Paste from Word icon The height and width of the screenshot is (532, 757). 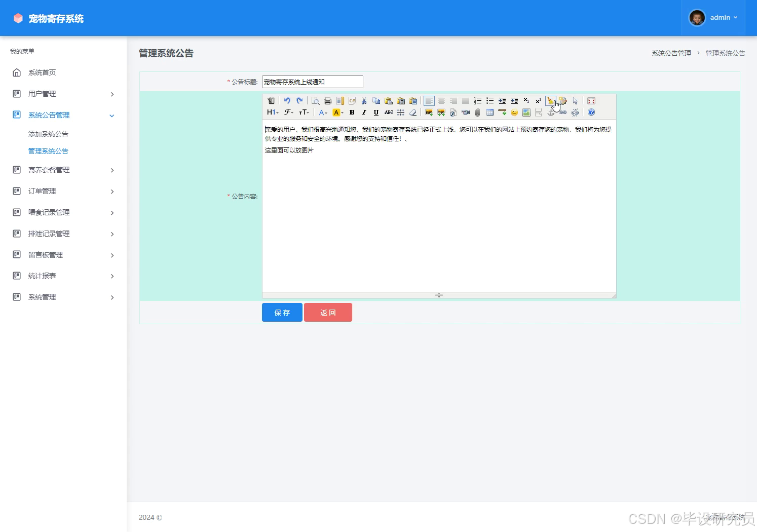[413, 101]
